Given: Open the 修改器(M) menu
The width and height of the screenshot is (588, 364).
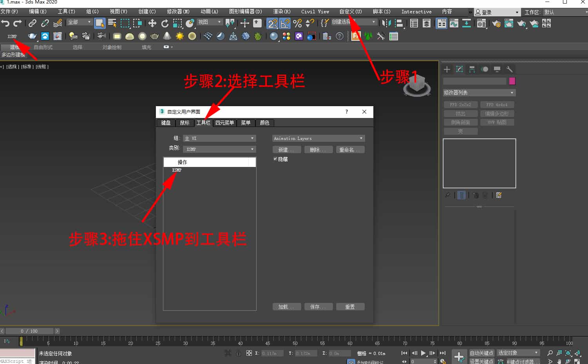Looking at the screenshot, I should [178, 12].
